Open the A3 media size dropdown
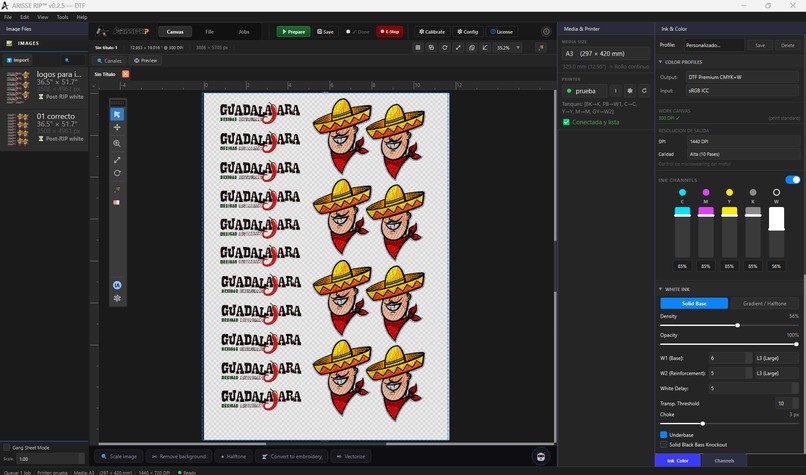 (x=606, y=53)
